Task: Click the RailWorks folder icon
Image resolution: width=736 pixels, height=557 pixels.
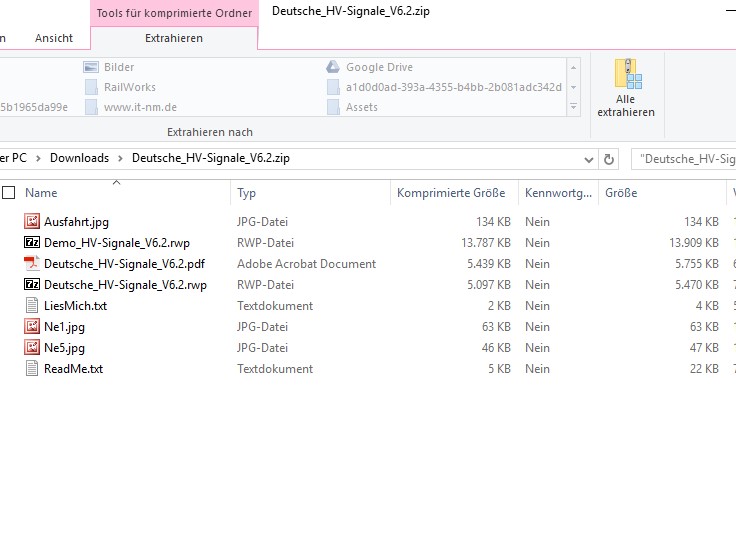Action: pos(91,87)
